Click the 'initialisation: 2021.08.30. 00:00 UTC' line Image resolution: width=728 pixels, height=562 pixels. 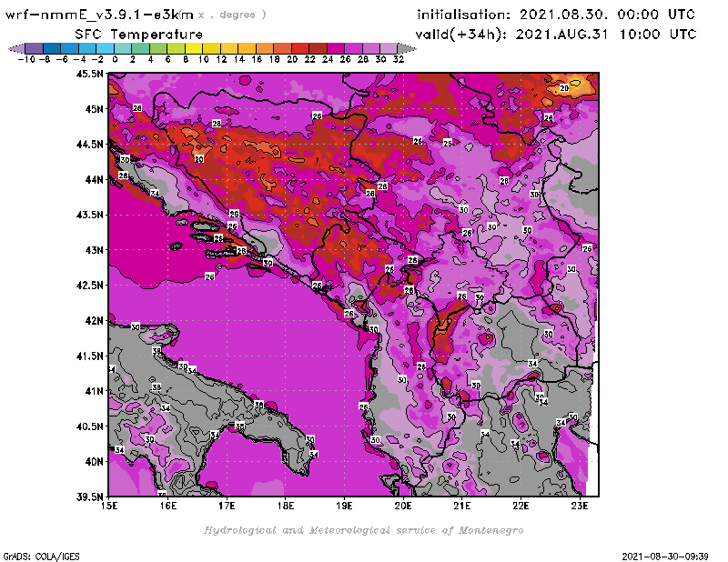[556, 15]
